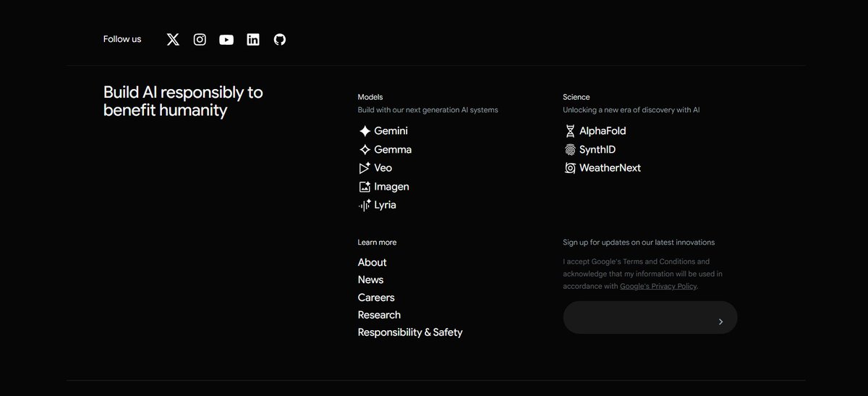Open the SynthID link
This screenshot has width=868, height=396.
click(597, 150)
